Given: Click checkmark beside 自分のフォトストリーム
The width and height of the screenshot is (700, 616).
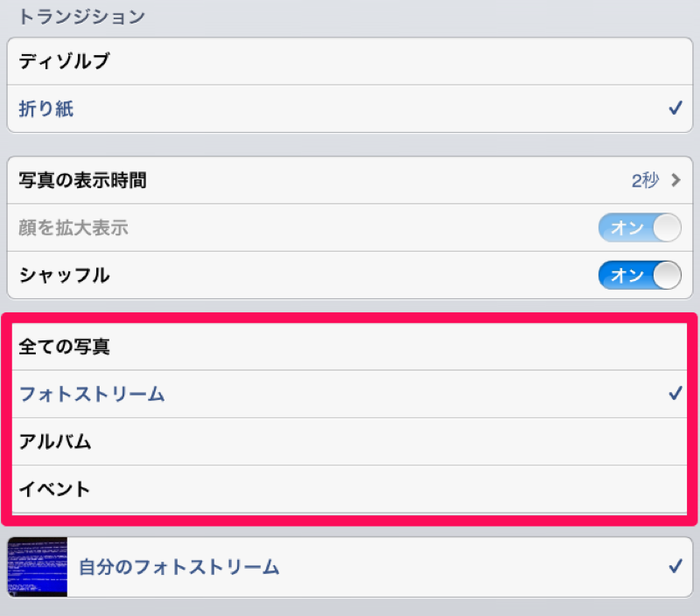Looking at the screenshot, I should click(x=675, y=566).
